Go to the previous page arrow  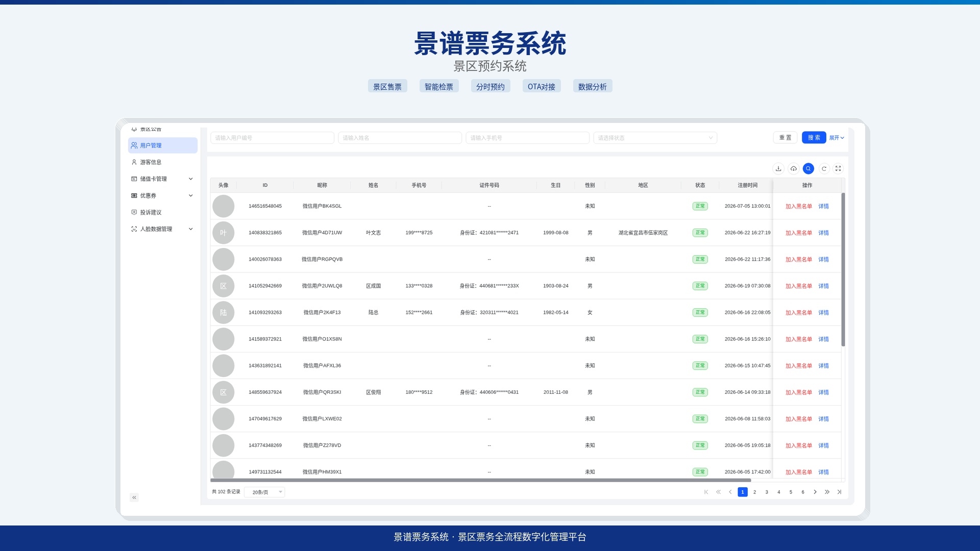[x=730, y=492]
